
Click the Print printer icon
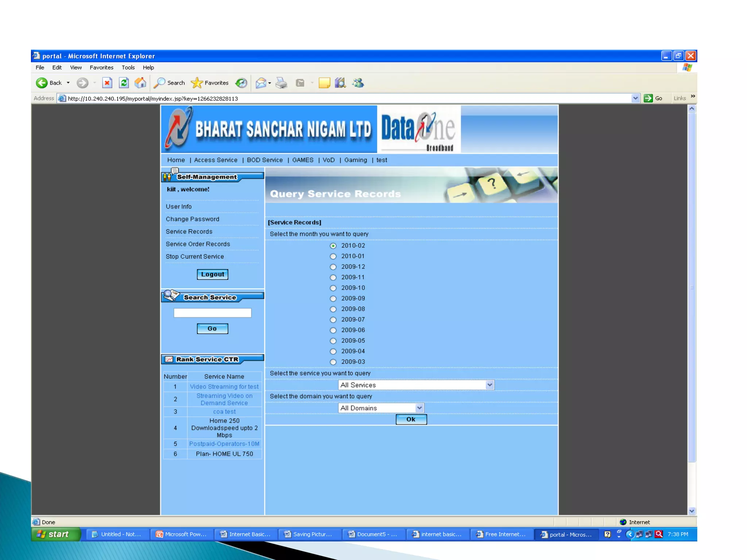281,83
